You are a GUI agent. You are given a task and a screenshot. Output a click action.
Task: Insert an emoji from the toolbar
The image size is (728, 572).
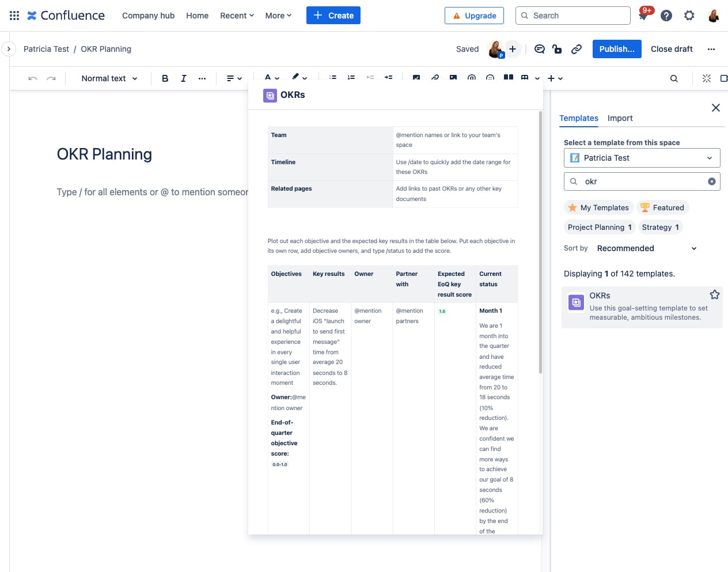click(490, 78)
